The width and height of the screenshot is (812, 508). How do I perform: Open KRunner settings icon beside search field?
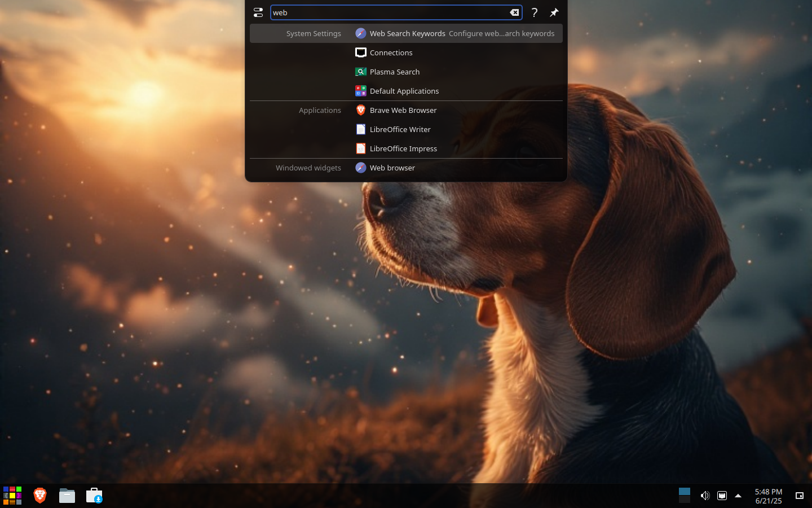[x=258, y=12]
